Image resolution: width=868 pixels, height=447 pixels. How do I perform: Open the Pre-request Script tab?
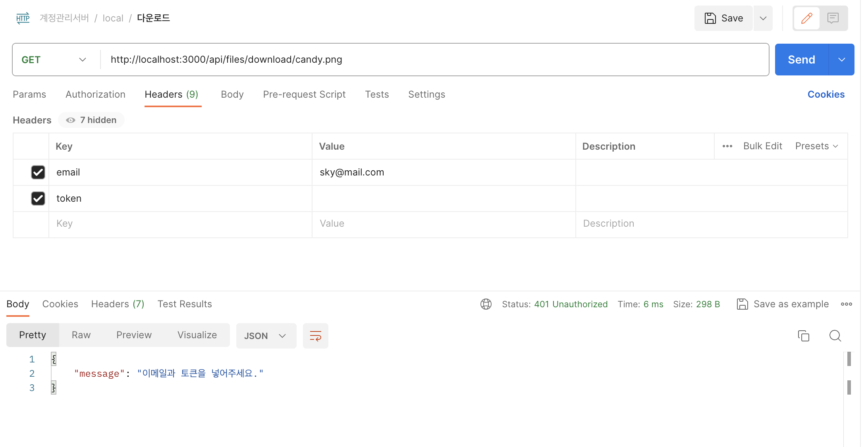pos(304,94)
